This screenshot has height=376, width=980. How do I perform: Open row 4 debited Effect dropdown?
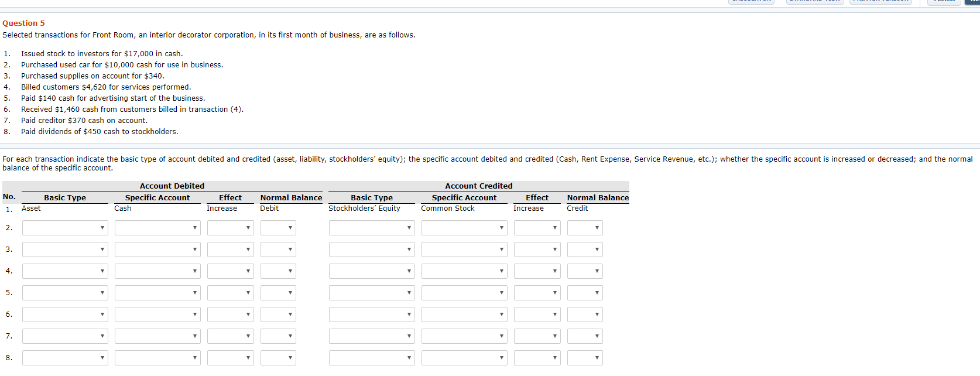pyautogui.click(x=231, y=271)
